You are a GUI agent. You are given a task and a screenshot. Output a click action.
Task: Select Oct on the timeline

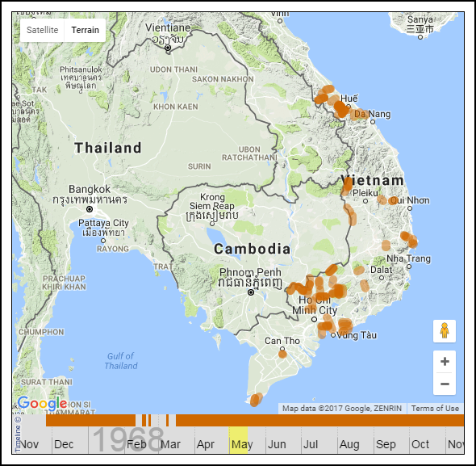coord(420,444)
